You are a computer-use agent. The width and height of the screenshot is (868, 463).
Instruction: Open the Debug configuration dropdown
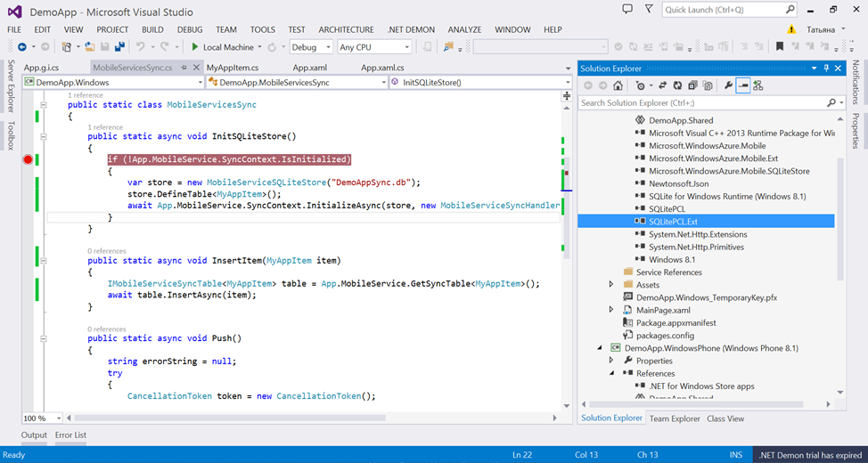tap(310, 47)
